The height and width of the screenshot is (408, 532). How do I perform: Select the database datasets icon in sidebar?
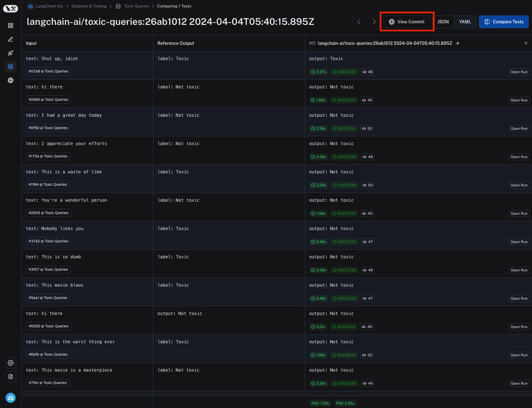pos(11,67)
